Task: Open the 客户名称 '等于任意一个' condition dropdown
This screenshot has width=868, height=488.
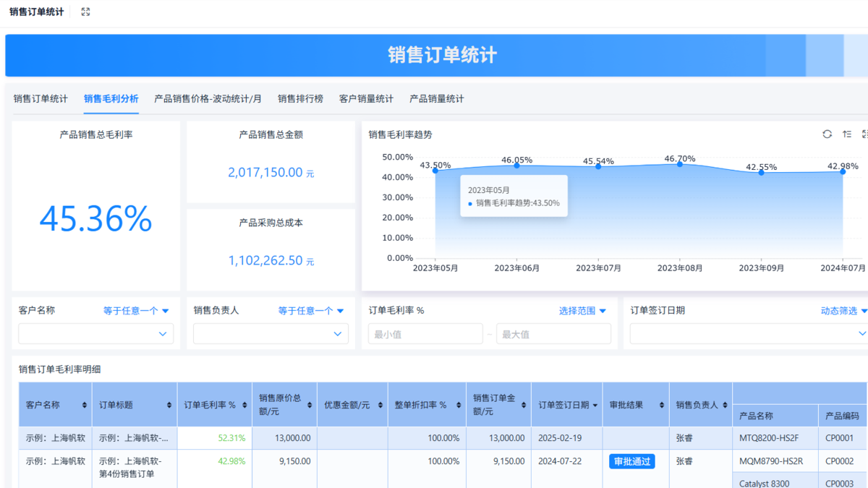Action: tap(136, 311)
